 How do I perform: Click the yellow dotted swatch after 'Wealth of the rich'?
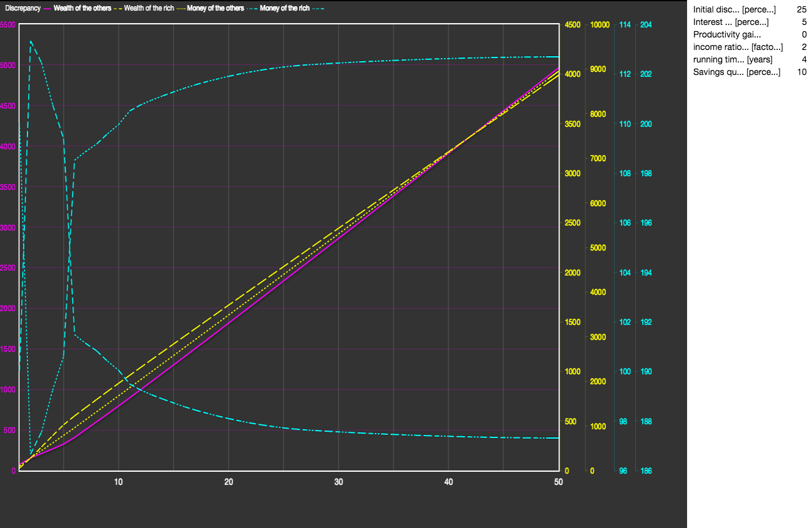180,8
